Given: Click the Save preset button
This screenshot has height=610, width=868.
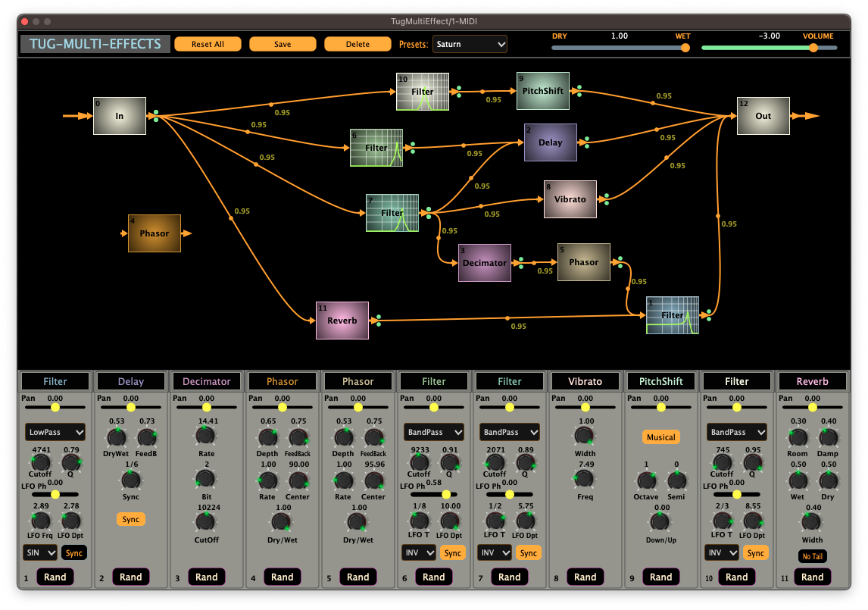Looking at the screenshot, I should pos(283,44).
